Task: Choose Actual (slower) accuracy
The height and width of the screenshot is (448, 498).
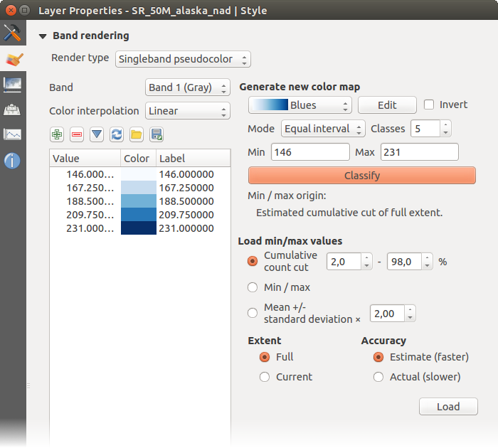Action: coord(377,377)
